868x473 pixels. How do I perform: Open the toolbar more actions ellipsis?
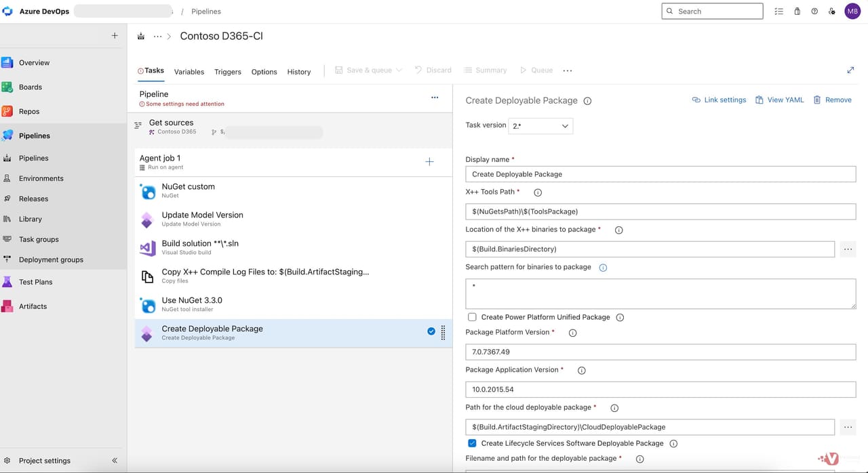pyautogui.click(x=568, y=70)
